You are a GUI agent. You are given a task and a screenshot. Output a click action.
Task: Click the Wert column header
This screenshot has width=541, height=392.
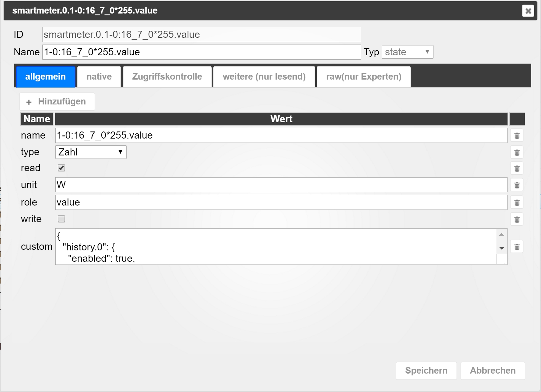tap(281, 119)
